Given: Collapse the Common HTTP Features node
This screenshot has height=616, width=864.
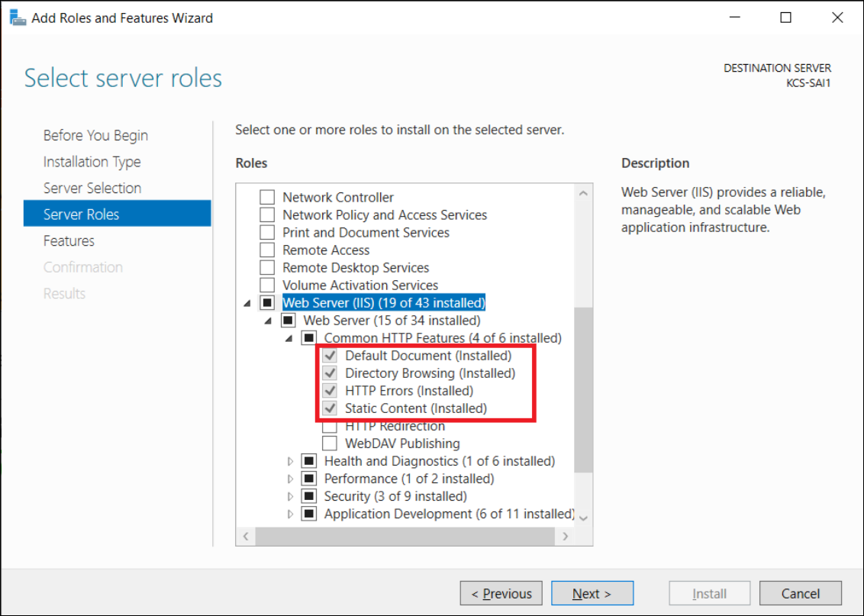Looking at the screenshot, I should coord(289,338).
